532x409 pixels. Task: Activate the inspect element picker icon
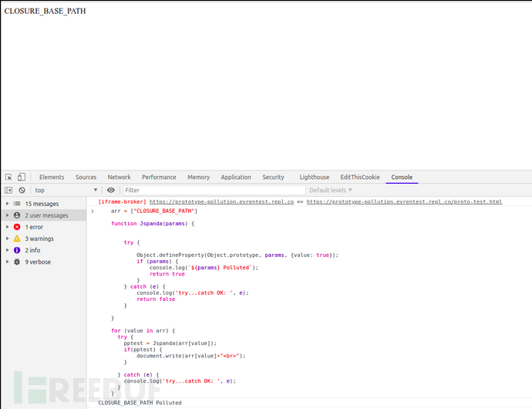click(x=8, y=177)
